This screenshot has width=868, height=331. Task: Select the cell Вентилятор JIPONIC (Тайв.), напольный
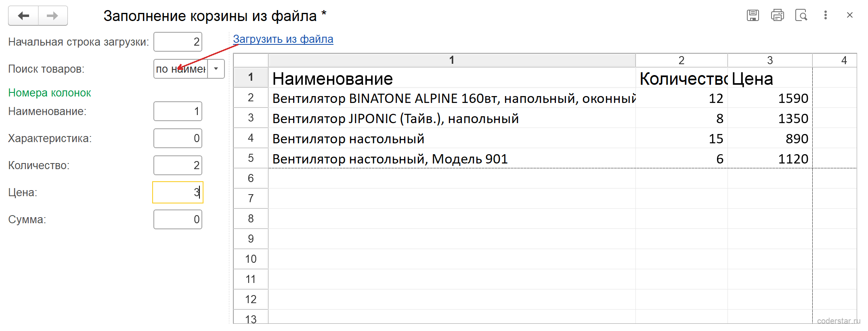tap(452, 118)
